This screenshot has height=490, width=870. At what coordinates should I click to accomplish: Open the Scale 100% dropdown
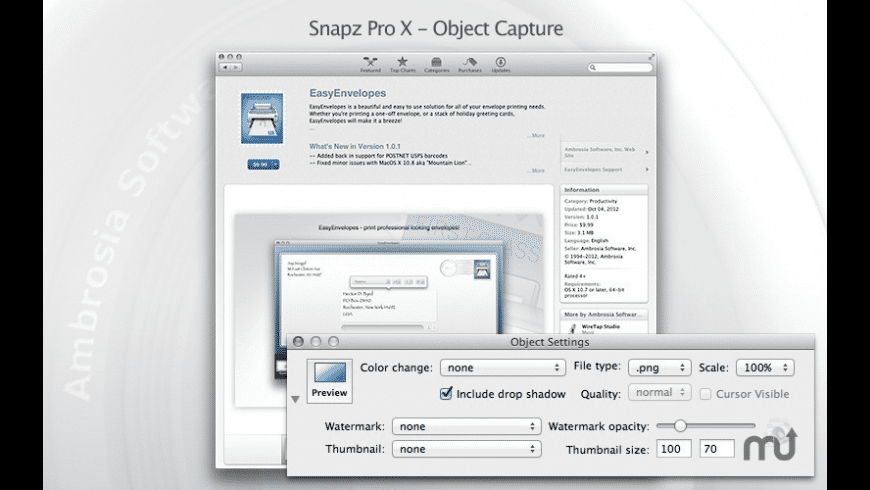pos(765,367)
